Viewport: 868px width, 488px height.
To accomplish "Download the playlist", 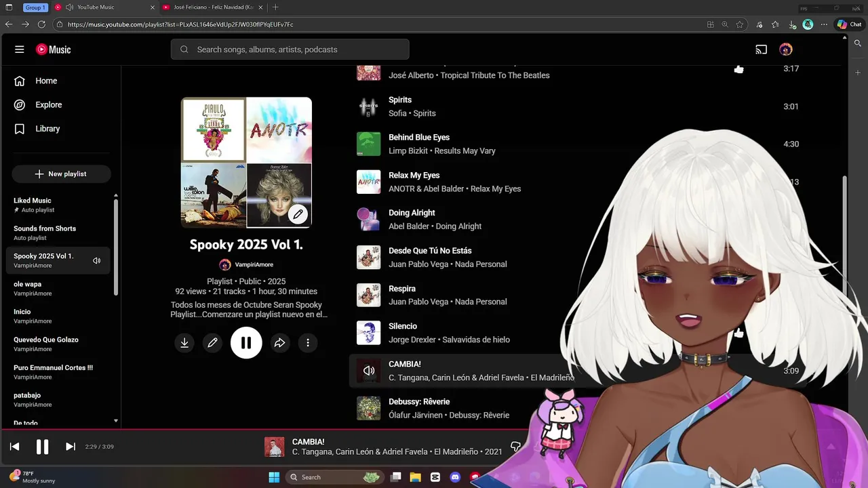I will coord(184,343).
